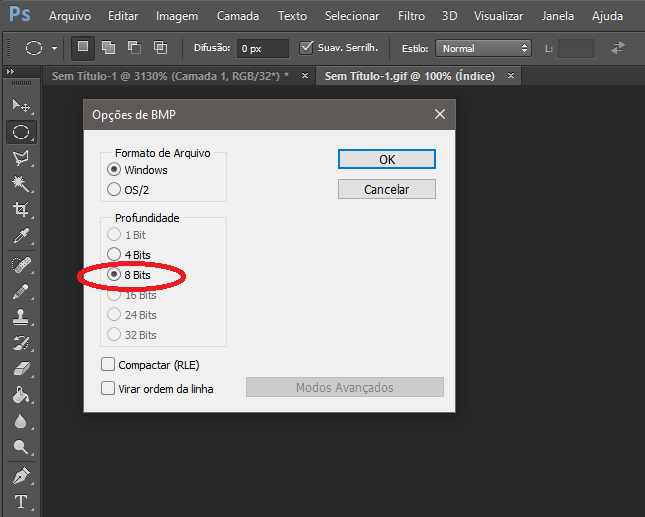Select the Move tool
645x517 pixels.
tap(20, 105)
